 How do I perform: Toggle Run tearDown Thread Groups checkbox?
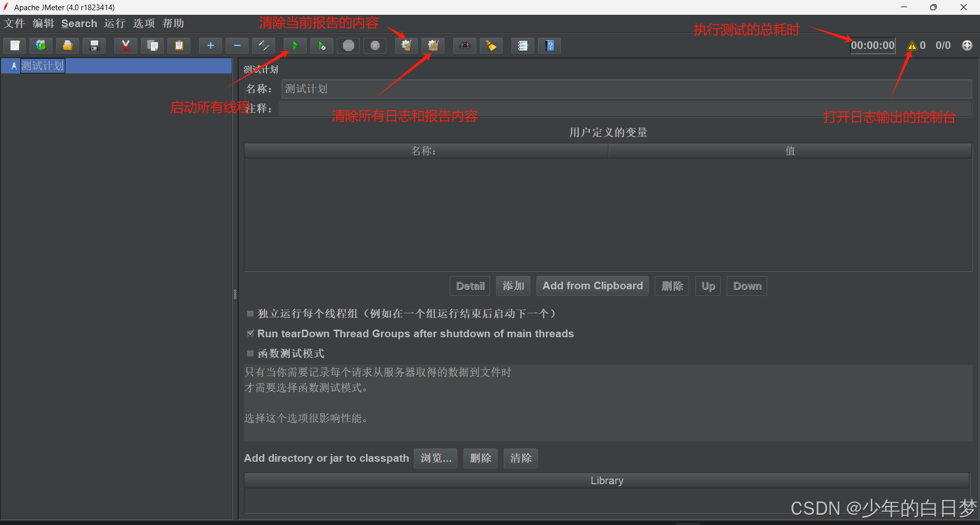click(x=250, y=334)
